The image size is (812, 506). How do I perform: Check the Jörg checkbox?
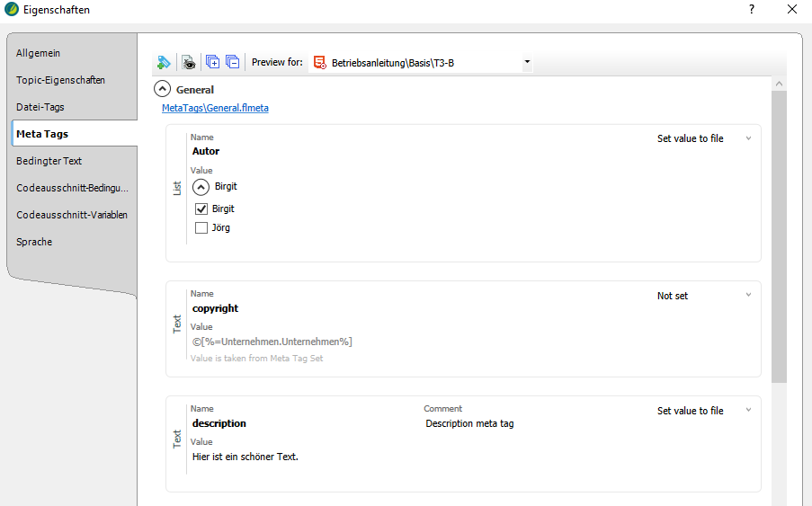pyautogui.click(x=201, y=227)
